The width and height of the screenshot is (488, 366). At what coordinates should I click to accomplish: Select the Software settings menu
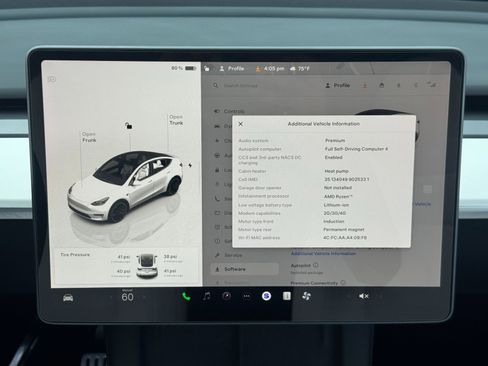[245, 269]
